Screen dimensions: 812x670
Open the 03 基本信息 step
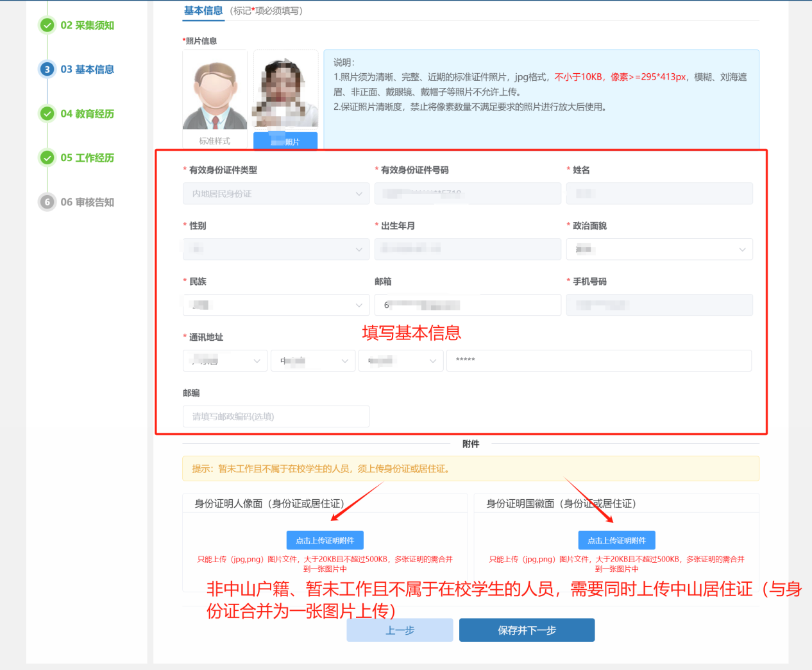[x=87, y=69]
